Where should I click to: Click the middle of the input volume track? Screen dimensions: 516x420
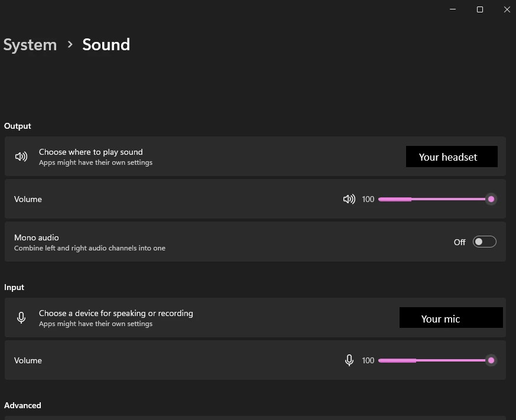click(x=434, y=360)
